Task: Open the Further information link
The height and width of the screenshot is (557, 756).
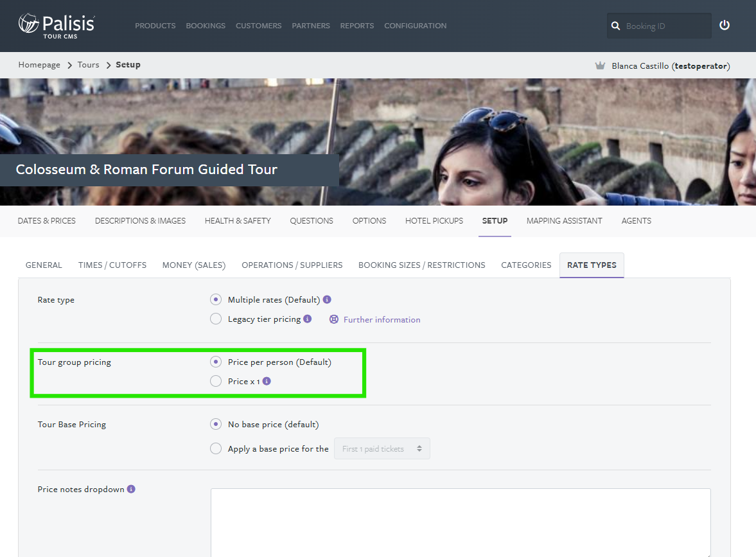Action: [x=382, y=319]
